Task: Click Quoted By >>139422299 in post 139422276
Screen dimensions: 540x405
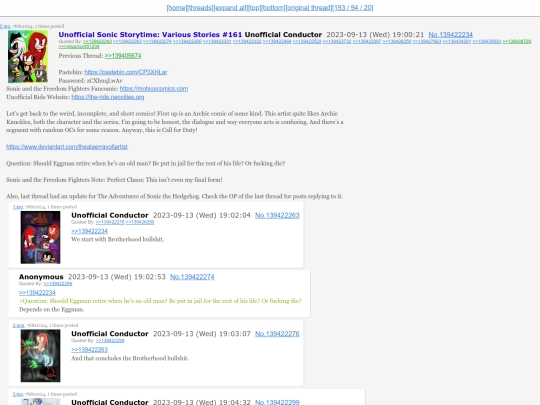Action: coord(110,341)
